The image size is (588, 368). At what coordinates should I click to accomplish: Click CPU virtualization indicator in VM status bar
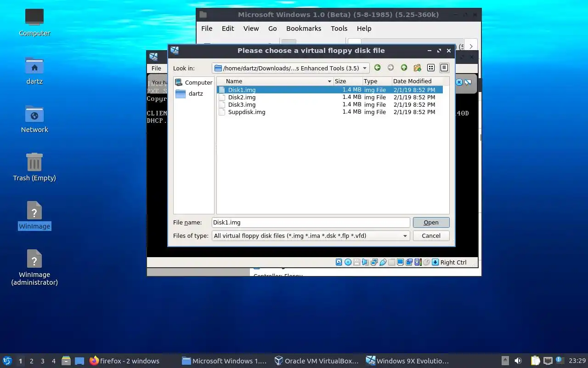418,262
